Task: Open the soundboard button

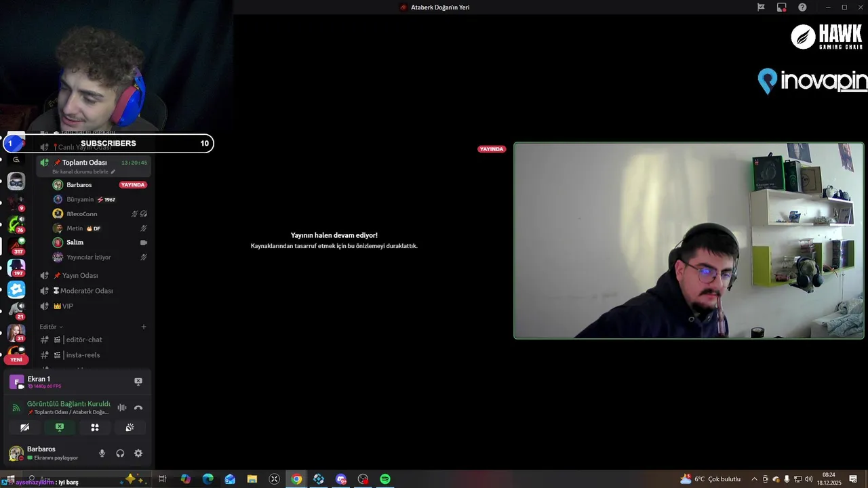Action: [130, 428]
